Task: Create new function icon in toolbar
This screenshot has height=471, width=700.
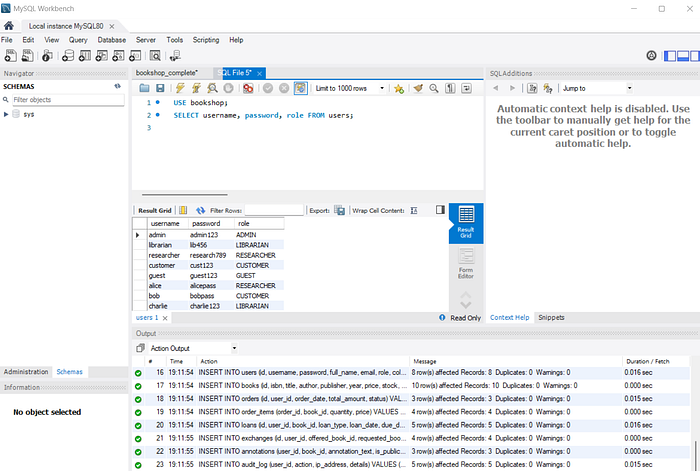Action: 135,56
